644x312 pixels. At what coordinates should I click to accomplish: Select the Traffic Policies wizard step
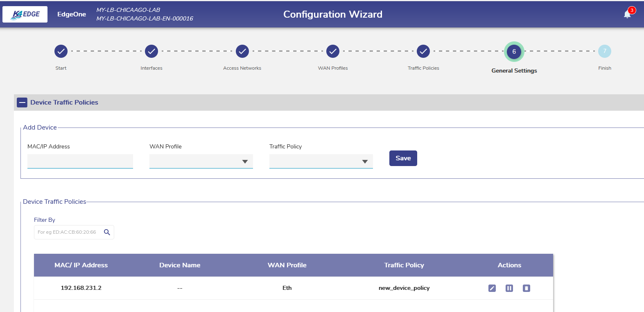(x=423, y=52)
